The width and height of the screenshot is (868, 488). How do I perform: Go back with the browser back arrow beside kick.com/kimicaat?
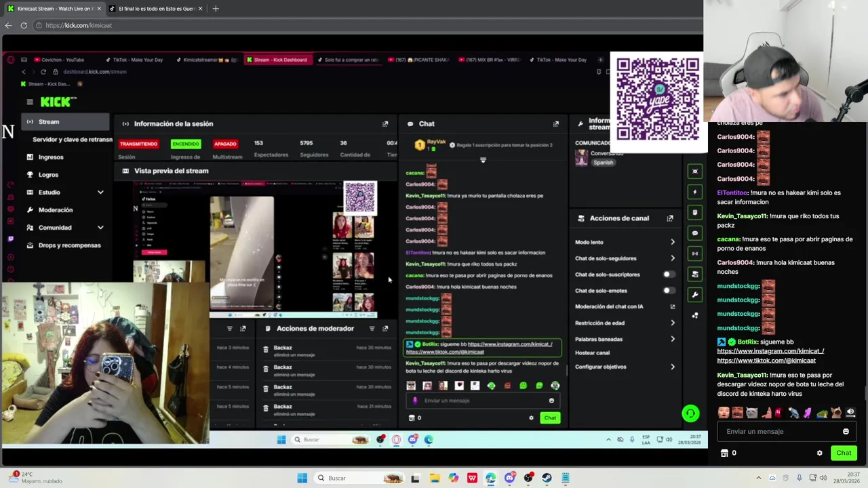(8, 25)
